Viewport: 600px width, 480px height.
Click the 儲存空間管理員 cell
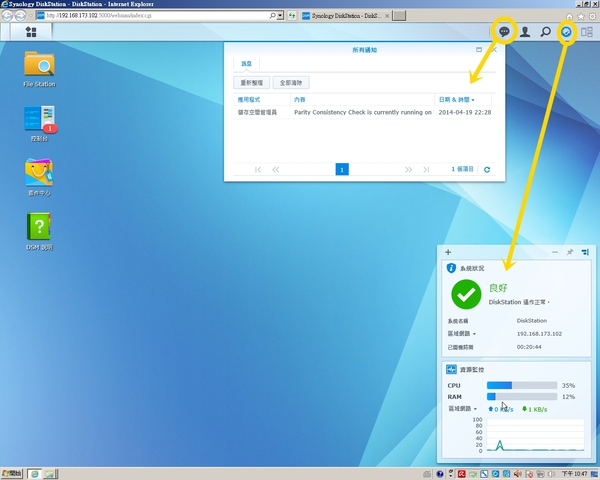[x=257, y=112]
